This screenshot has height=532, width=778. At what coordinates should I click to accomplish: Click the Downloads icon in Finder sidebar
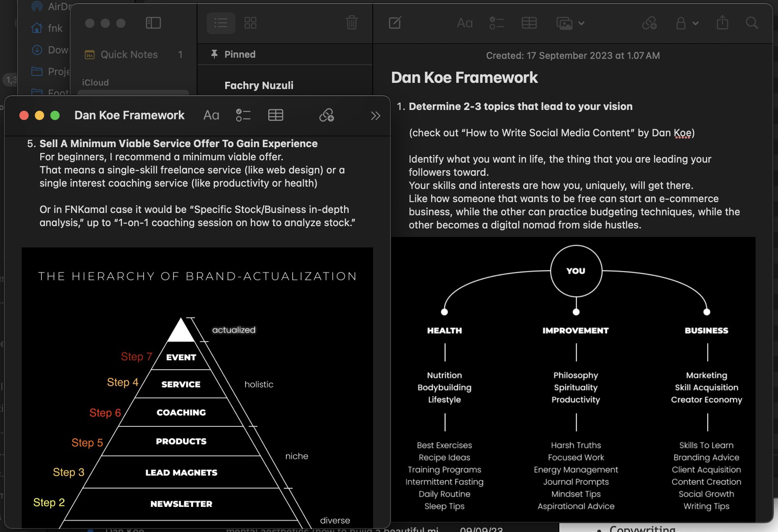(37, 50)
